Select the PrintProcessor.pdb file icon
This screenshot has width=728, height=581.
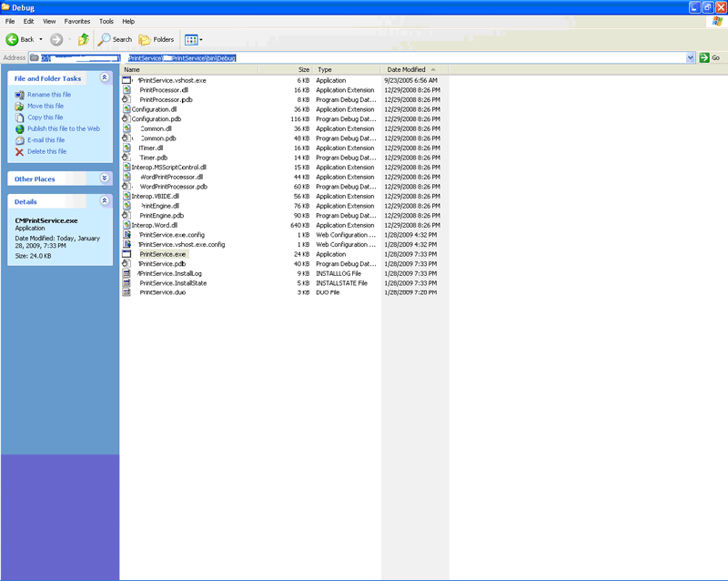click(126, 99)
